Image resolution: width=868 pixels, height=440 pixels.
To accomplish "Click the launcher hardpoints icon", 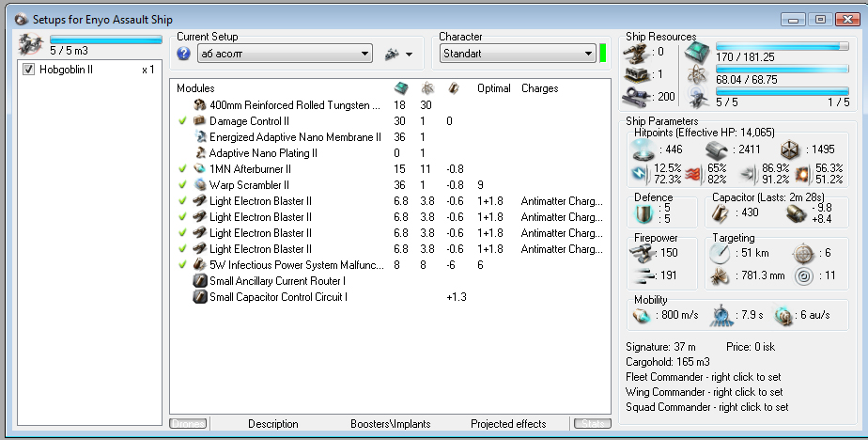I will [636, 75].
